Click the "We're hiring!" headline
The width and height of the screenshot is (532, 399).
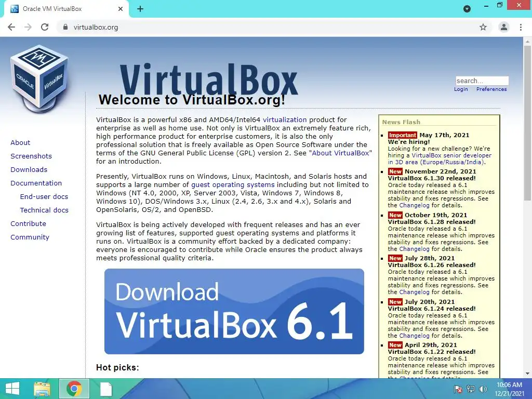click(409, 142)
